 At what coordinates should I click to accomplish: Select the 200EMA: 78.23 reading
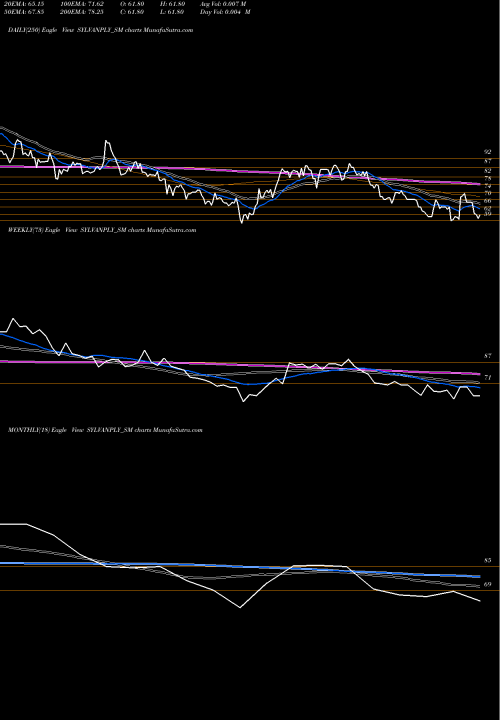[x=82, y=12]
